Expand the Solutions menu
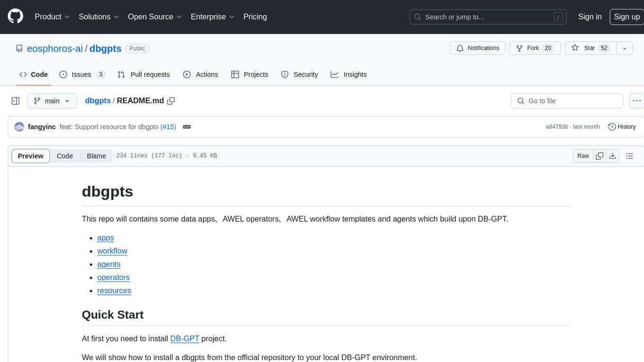 click(99, 17)
